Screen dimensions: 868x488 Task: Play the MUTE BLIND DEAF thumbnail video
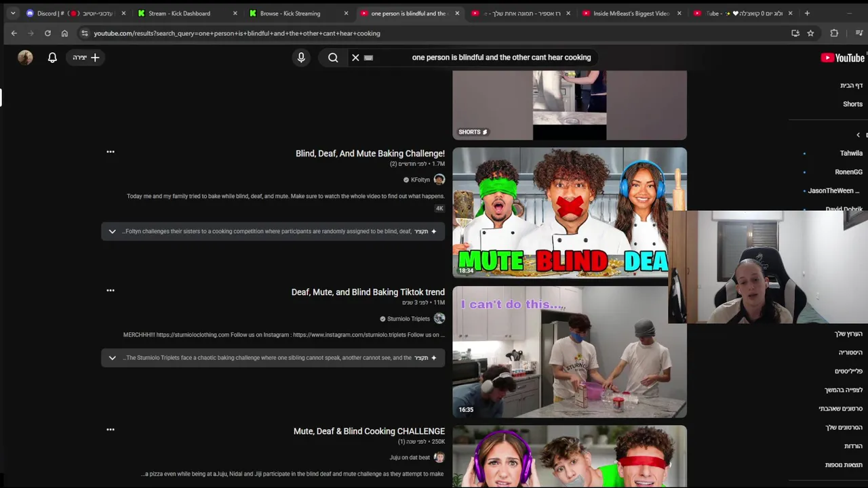point(570,213)
